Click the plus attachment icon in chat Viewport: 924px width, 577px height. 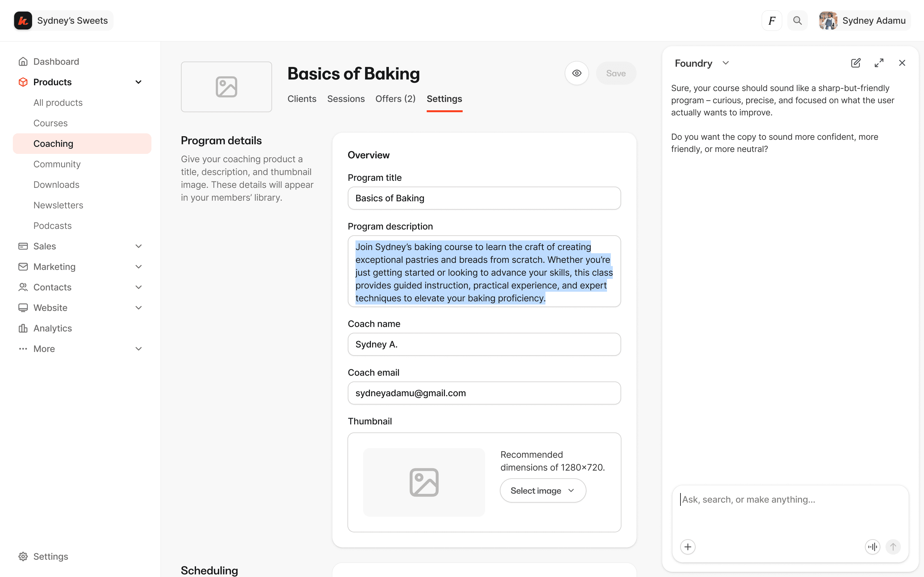pos(688,547)
